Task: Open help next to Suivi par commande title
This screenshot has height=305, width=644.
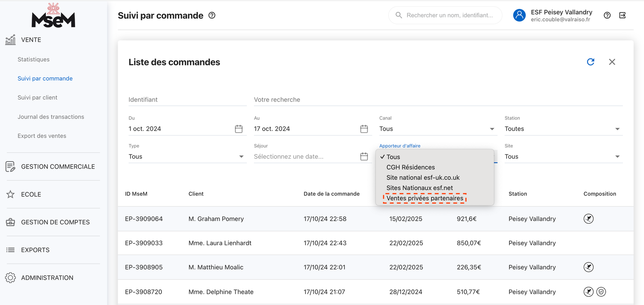Action: (x=212, y=15)
